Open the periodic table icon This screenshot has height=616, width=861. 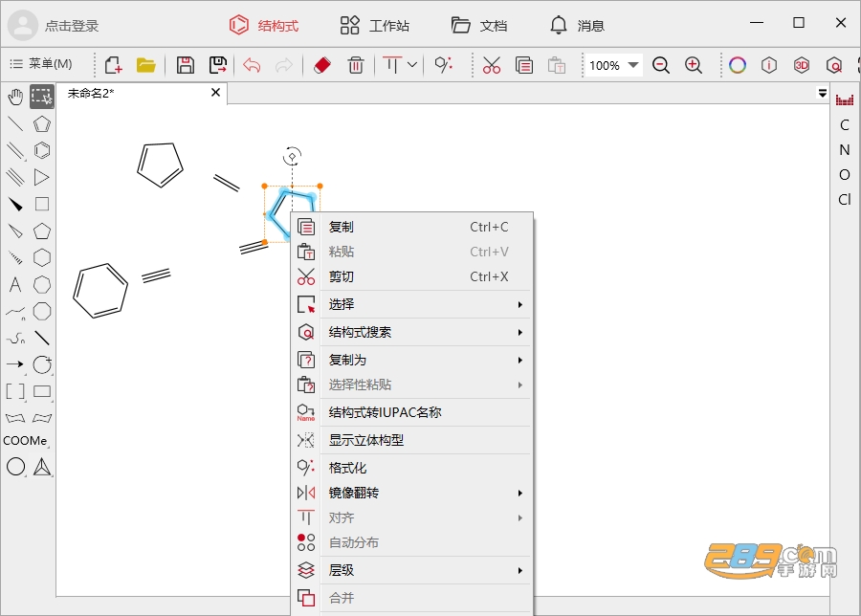845,99
